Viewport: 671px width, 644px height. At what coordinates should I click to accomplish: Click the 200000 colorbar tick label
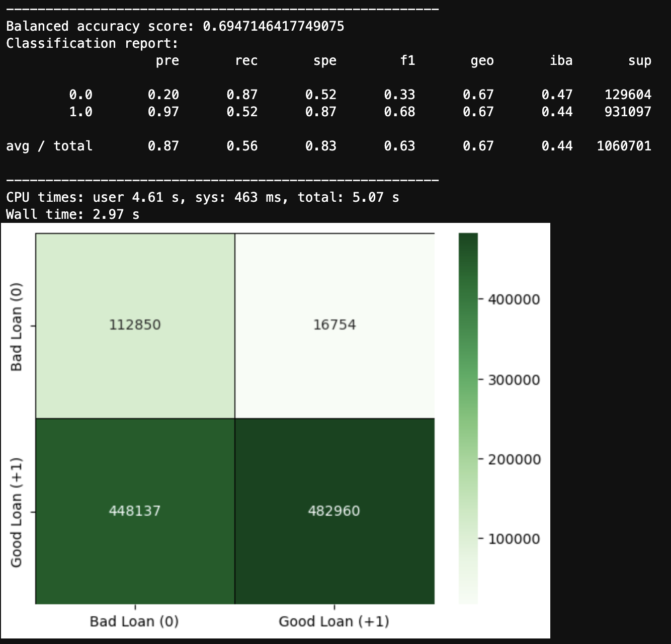tap(514, 459)
